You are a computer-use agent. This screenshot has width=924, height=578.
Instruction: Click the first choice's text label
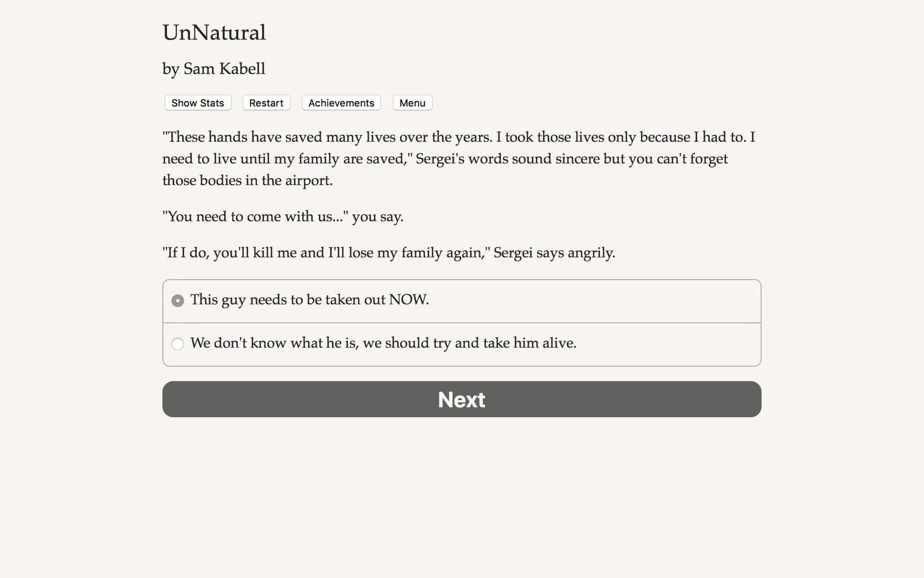310,300
